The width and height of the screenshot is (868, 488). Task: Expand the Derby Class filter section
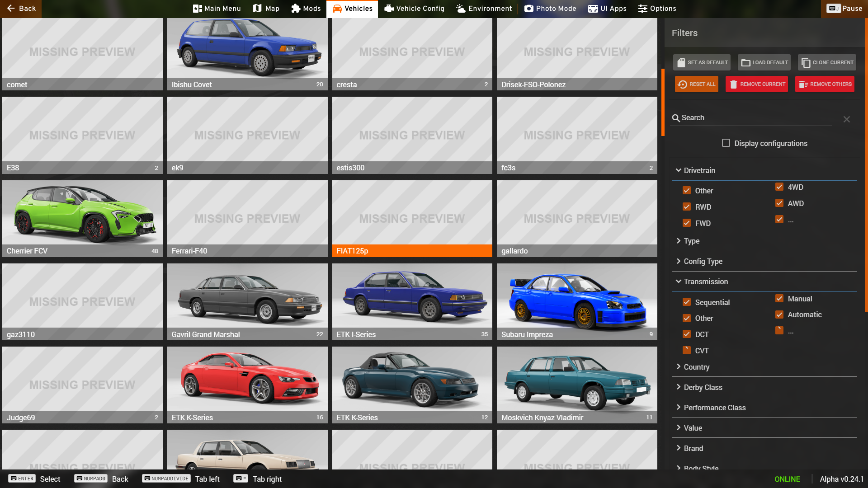point(764,387)
